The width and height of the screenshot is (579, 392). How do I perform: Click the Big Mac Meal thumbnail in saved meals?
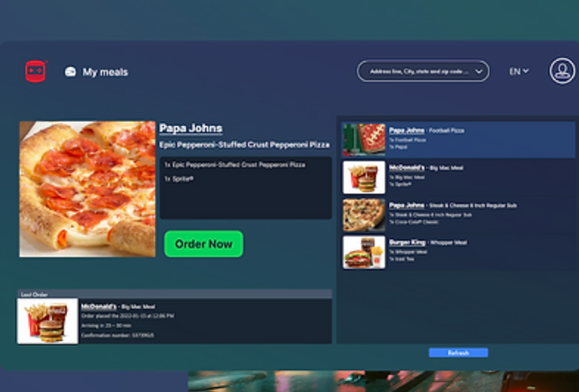[x=363, y=177]
